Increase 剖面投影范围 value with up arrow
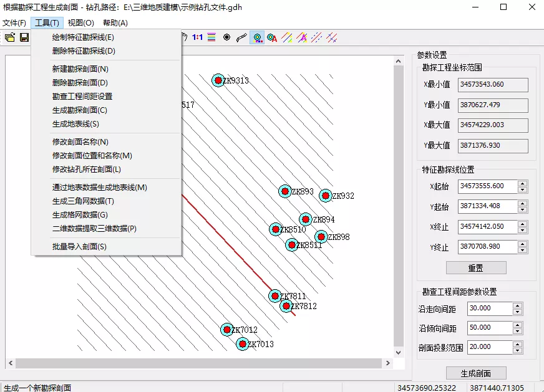Image resolution: width=544 pixels, height=392 pixels. pos(518,344)
